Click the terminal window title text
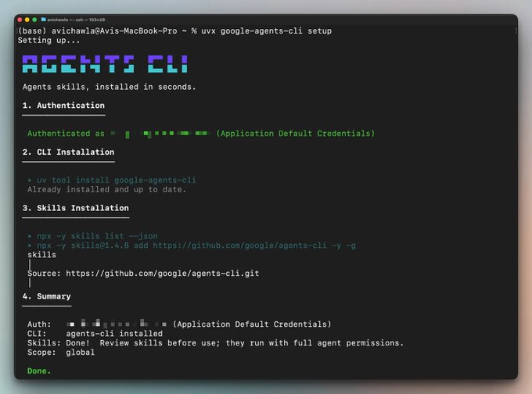Viewport: 532px width, 394px height. tap(76, 20)
